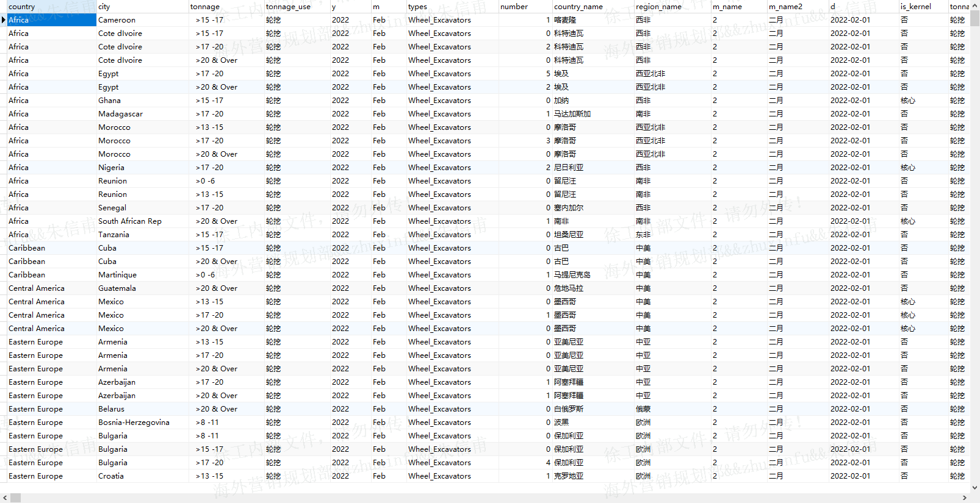Click the horizontal scrollbar thumb
Screen dimensions: 980x503
16,498
